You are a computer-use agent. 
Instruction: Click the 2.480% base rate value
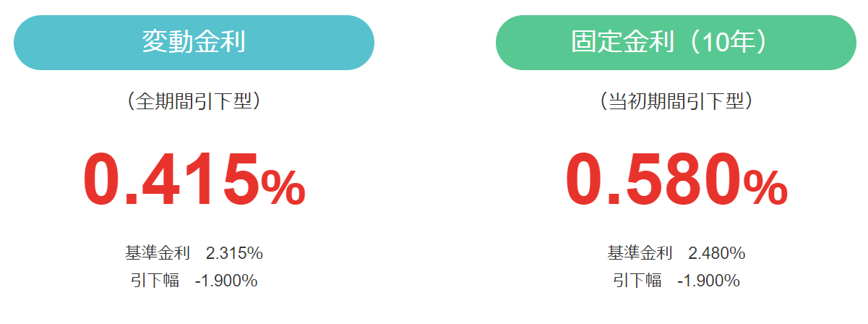pos(717,253)
